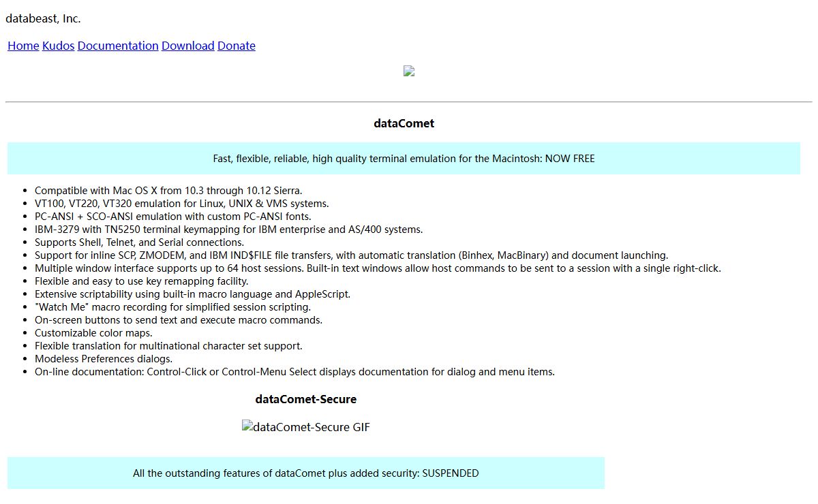The image size is (818, 504).
Task: Click the "Watch Me" macro recording line
Action: (173, 307)
